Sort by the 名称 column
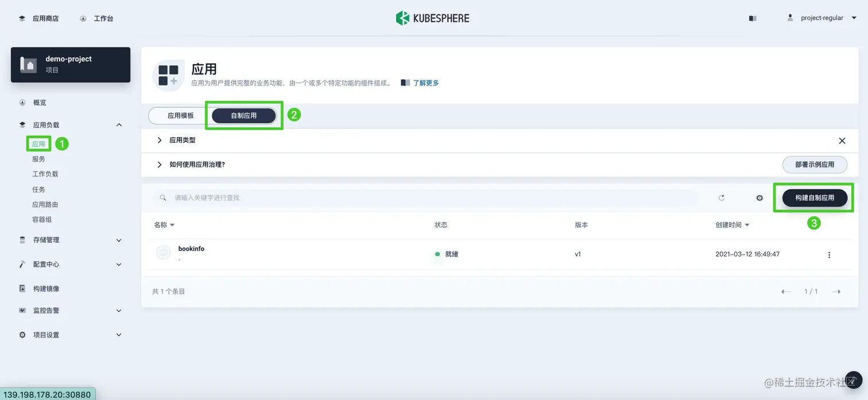The height and width of the screenshot is (400, 868). 164,225
